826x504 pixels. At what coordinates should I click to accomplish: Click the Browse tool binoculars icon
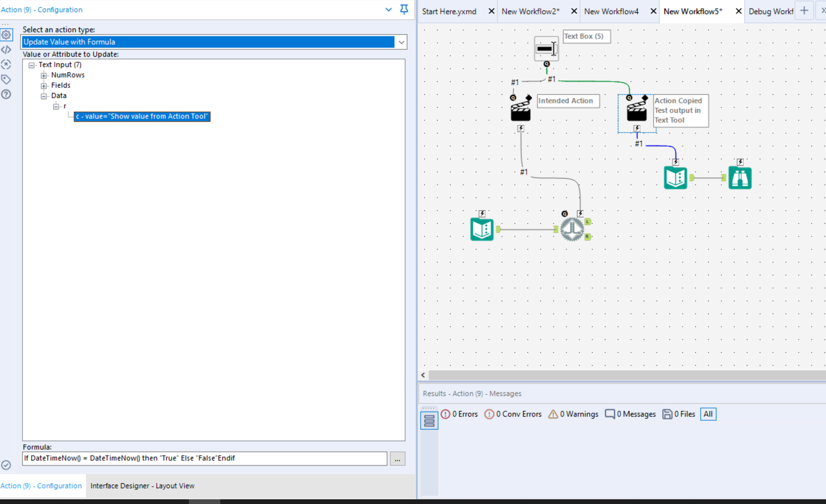[x=740, y=178]
